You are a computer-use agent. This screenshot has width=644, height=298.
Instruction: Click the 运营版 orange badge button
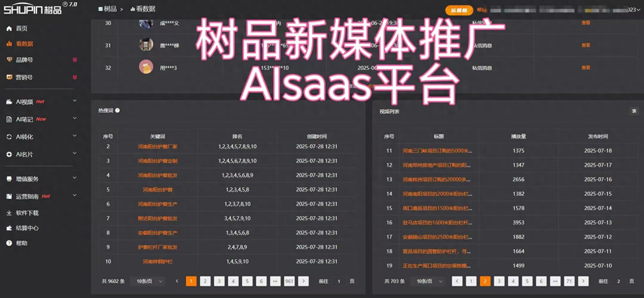tap(459, 11)
